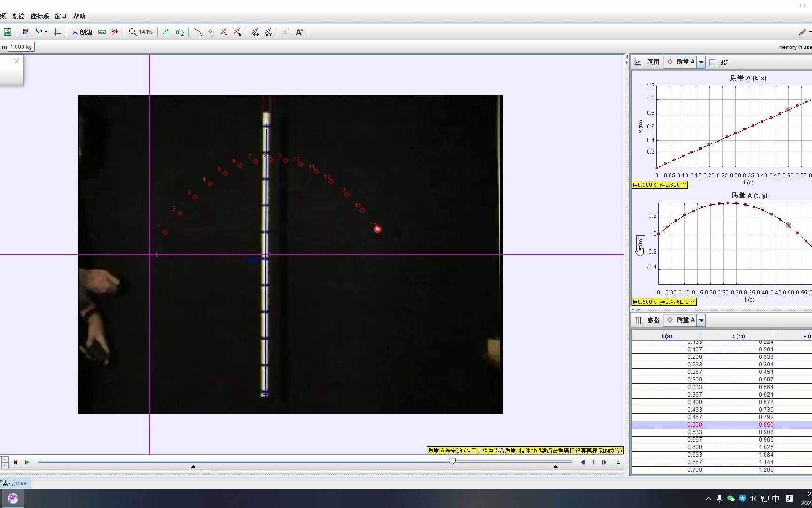Show acceleration vectors icon
The width and height of the screenshot is (812, 508).
[237, 32]
